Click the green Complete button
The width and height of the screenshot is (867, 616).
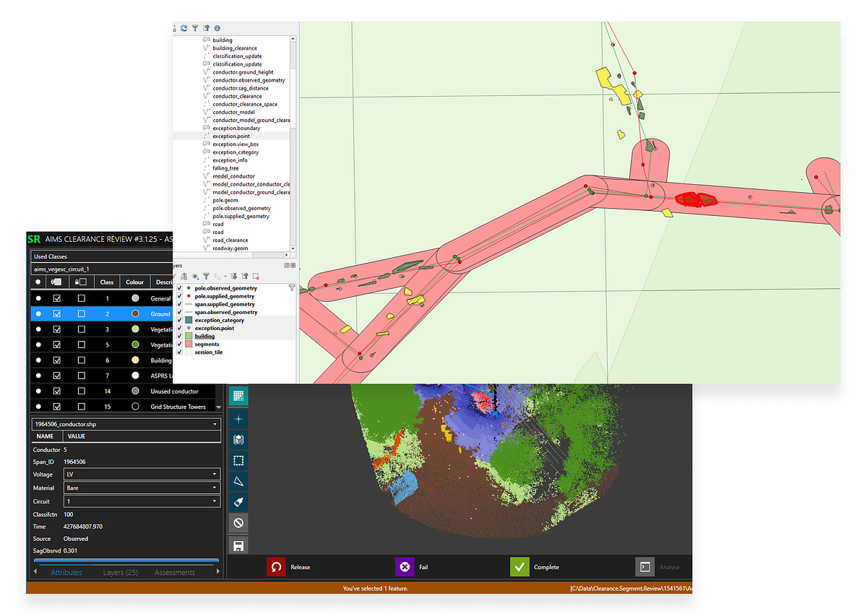(x=520, y=567)
